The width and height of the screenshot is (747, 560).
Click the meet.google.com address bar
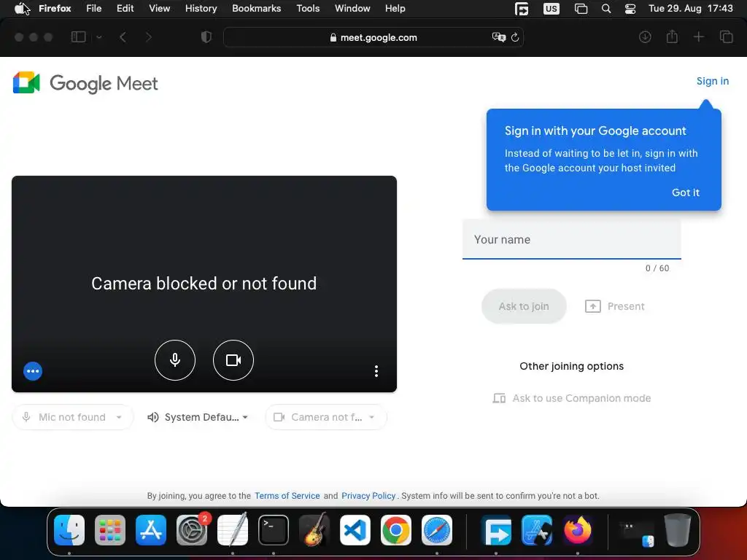[373, 37]
